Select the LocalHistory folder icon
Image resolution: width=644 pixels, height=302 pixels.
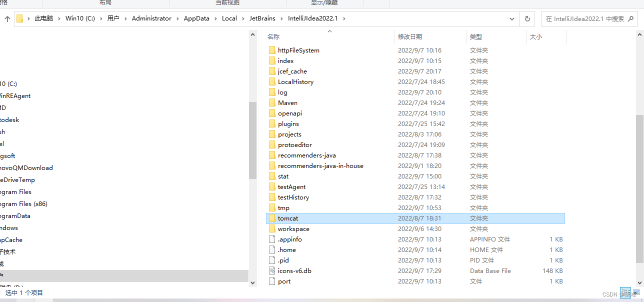(x=272, y=81)
